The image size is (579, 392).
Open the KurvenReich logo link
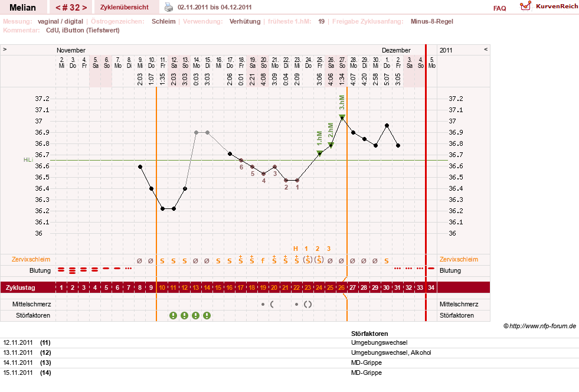pyautogui.click(x=549, y=6)
